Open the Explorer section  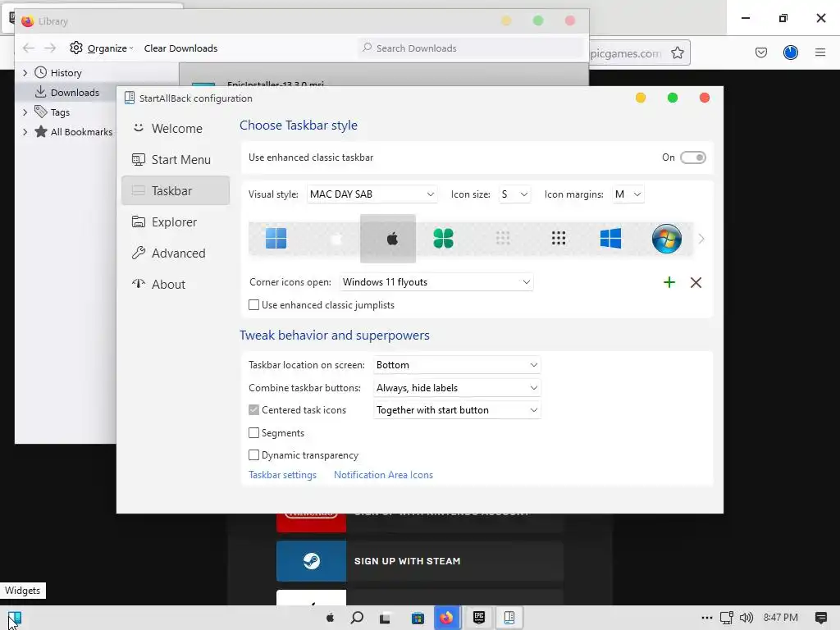coord(176,221)
